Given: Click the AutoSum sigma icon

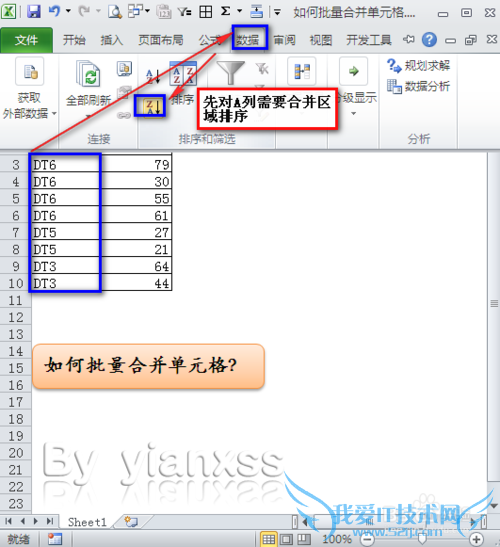Looking at the screenshot, I should [x=226, y=11].
